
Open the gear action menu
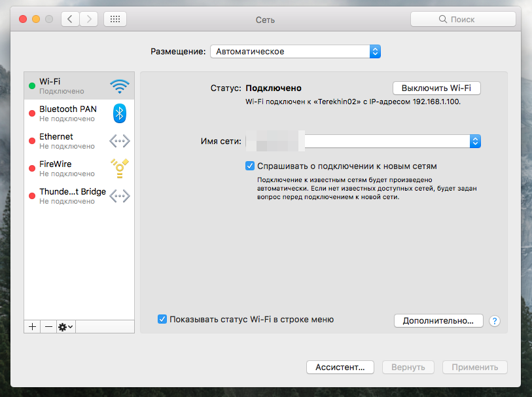coord(66,327)
